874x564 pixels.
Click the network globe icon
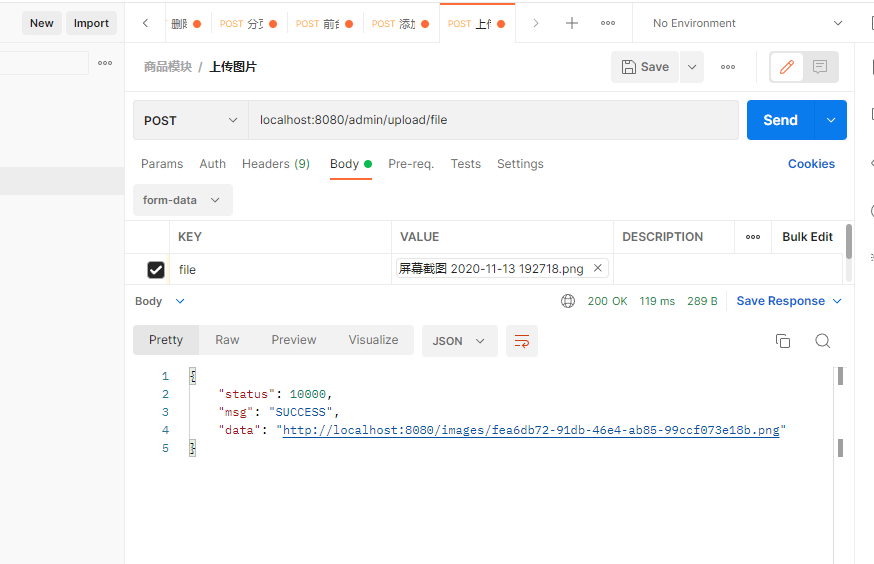[x=567, y=301]
